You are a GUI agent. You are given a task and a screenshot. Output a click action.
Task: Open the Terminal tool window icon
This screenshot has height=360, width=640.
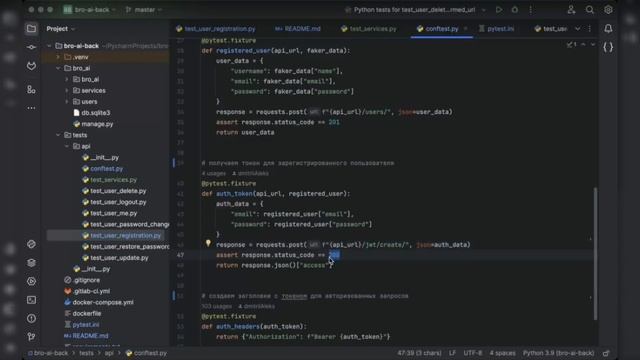click(31, 300)
